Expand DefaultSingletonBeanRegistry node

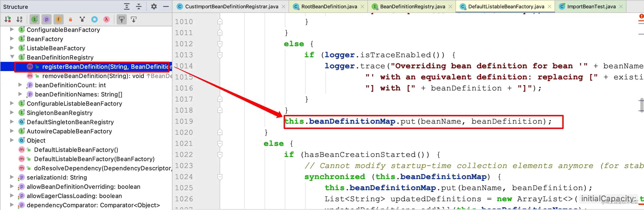[x=12, y=122]
